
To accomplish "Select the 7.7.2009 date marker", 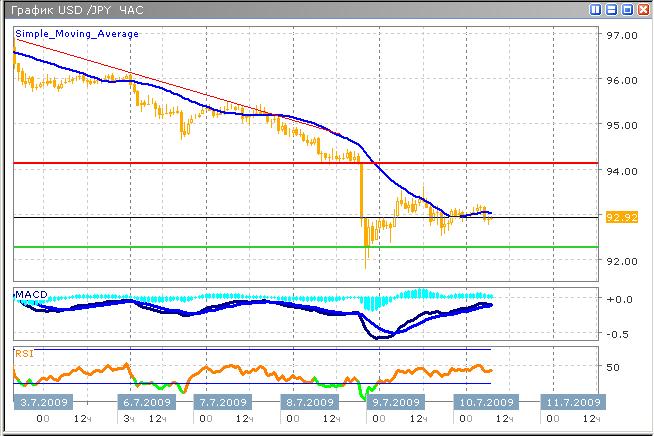I will [x=221, y=402].
